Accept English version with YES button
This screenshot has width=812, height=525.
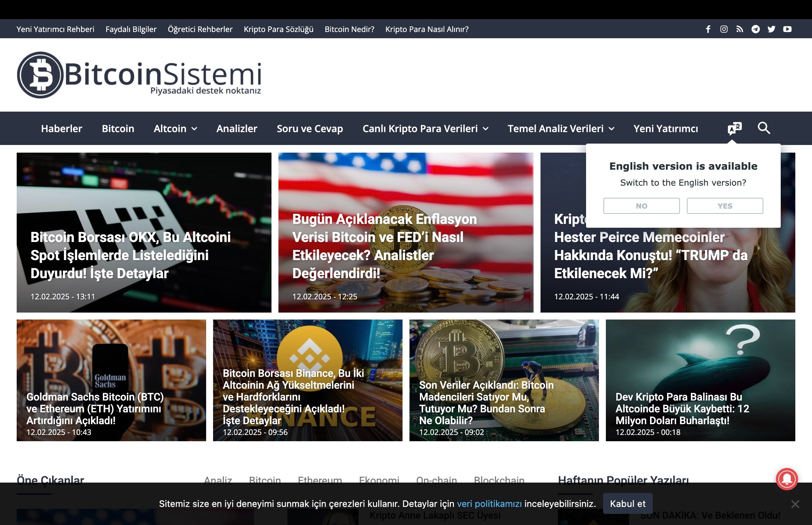725,206
